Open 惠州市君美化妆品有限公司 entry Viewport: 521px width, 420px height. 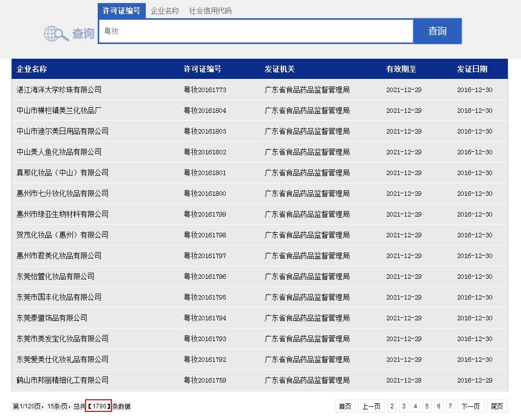pos(59,256)
